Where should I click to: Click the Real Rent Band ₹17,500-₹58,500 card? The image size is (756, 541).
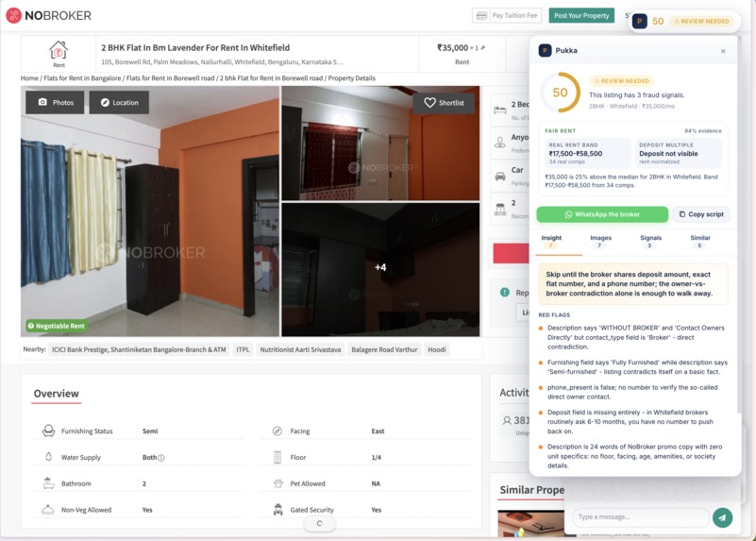click(587, 153)
